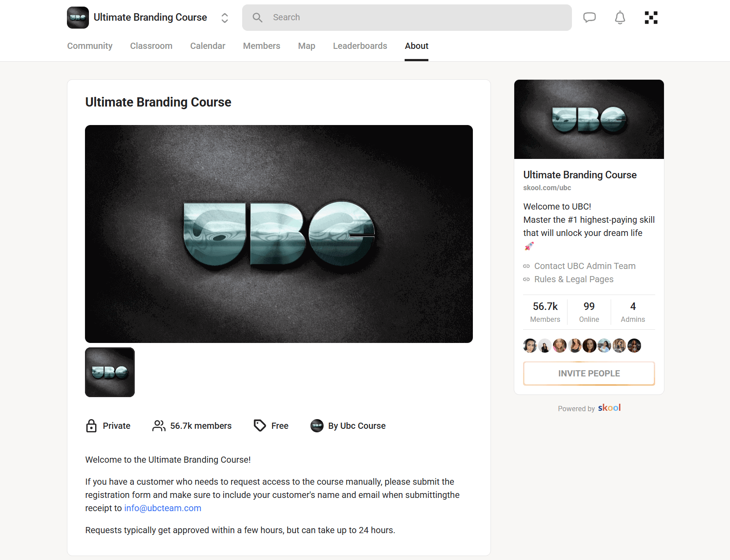730x560 pixels.
Task: Open the notifications bell
Action: click(x=620, y=18)
